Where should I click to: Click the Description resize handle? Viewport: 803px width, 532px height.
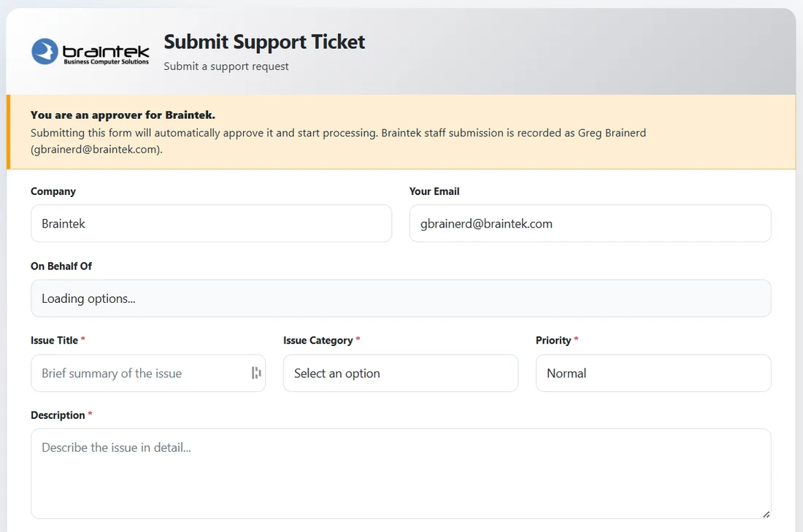(x=766, y=514)
